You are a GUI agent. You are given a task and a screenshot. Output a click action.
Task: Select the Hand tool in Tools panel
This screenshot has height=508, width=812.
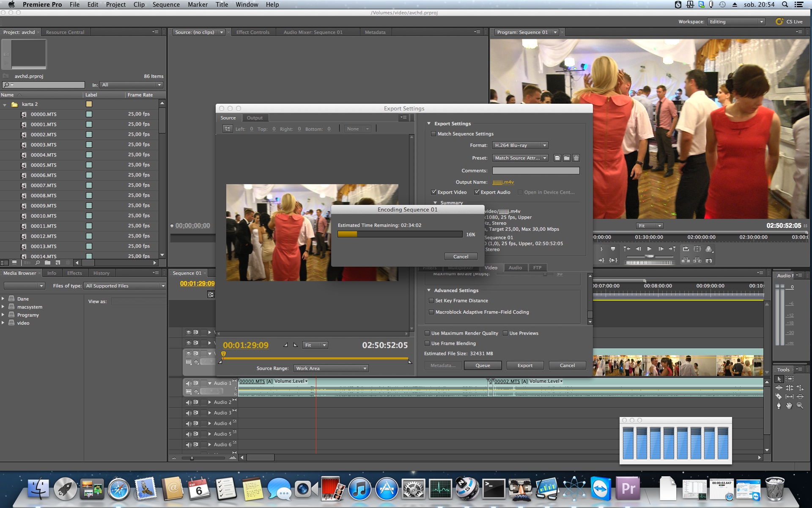tap(789, 406)
